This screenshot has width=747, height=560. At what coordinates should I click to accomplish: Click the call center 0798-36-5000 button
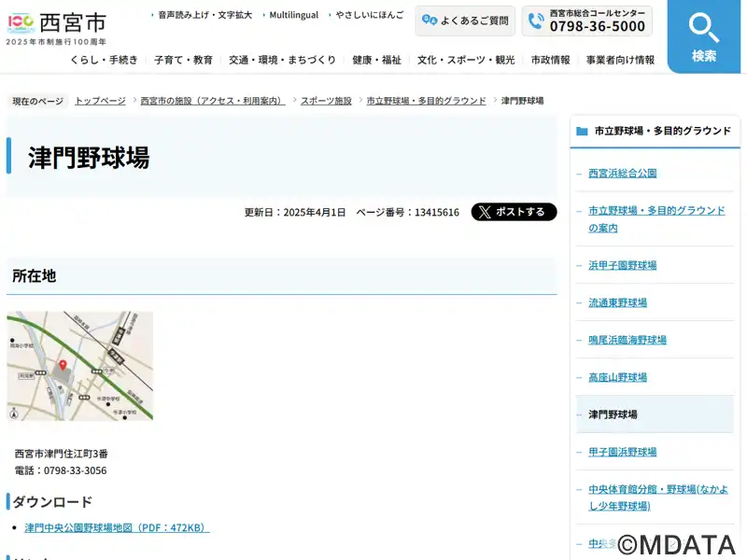(587, 21)
